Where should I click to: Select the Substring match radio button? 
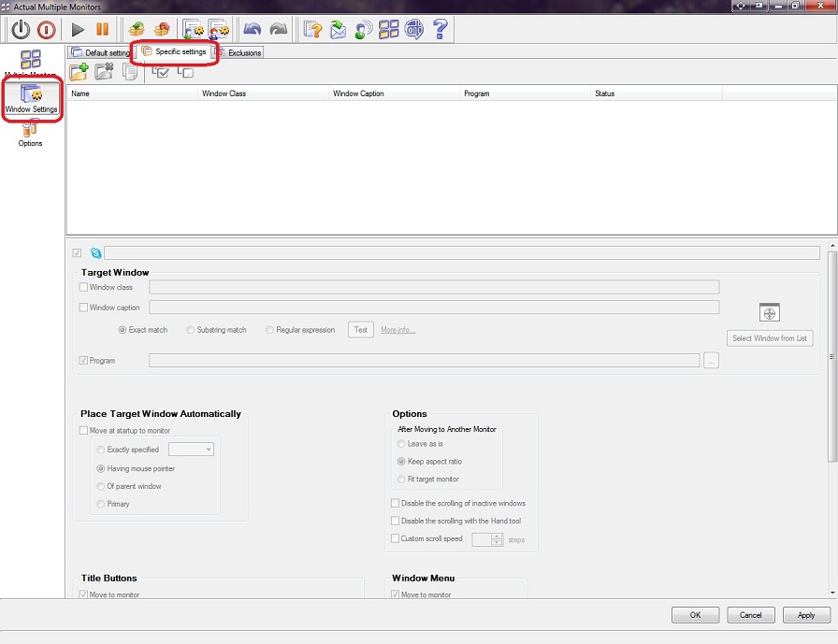pos(190,330)
